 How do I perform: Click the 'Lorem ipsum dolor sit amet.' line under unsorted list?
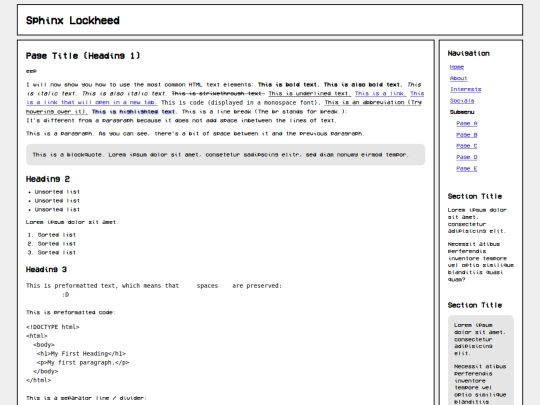[72, 222]
